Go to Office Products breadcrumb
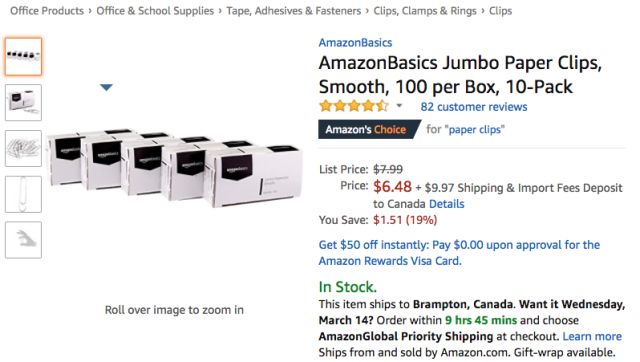Viewport: 640px width, 362px height. (47, 11)
